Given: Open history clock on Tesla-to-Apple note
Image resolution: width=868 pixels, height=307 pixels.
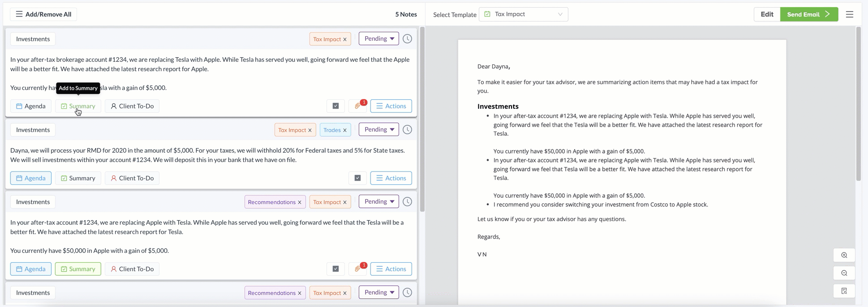Looking at the screenshot, I should (x=407, y=39).
